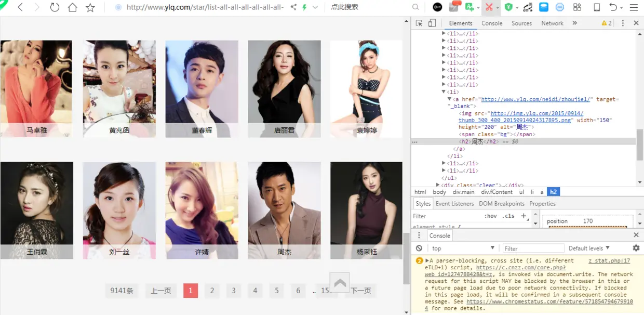Image resolution: width=644 pixels, height=315 pixels.
Task: Click the 上一页 previous page button
Action: coord(161,291)
